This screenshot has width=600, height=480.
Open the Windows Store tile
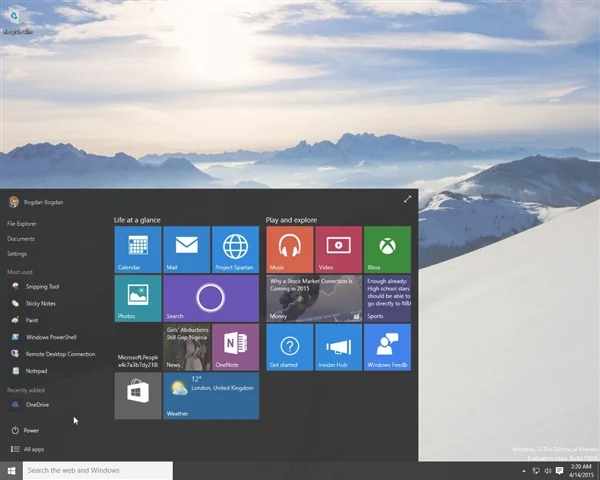tap(138, 396)
